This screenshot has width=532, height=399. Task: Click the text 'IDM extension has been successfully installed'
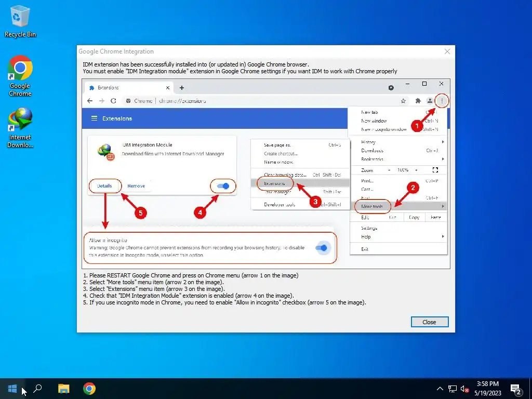tap(196, 64)
